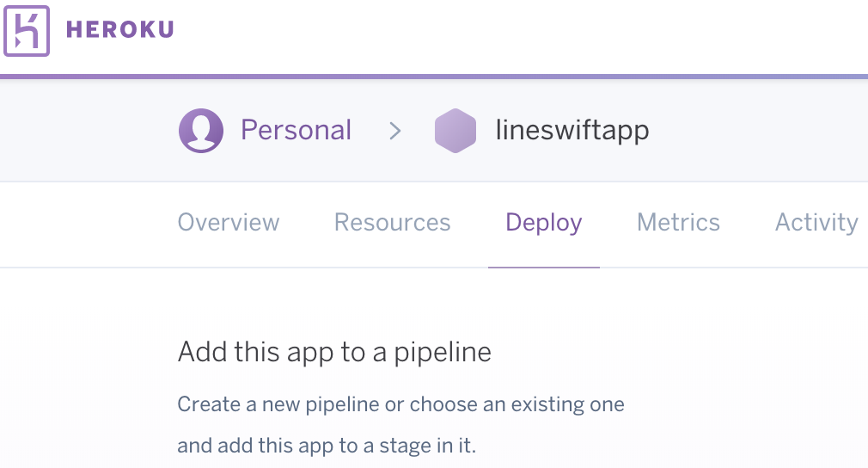
Task: Open the Resources tab
Action: (x=392, y=223)
